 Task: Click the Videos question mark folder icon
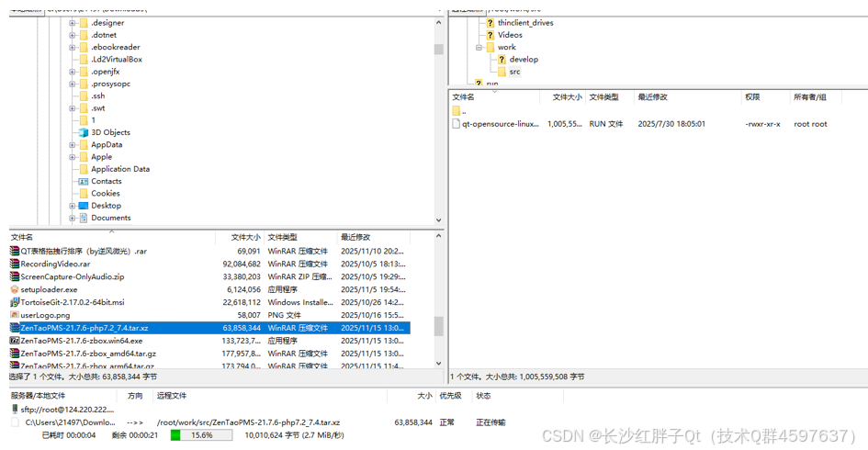[x=490, y=35]
